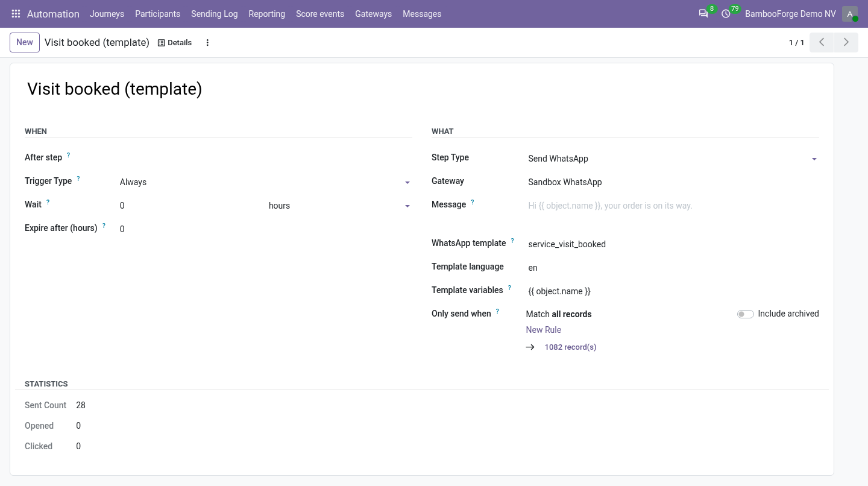Viewport: 868px width, 486px height.
Task: Click the After step input field
Action: (x=265, y=158)
